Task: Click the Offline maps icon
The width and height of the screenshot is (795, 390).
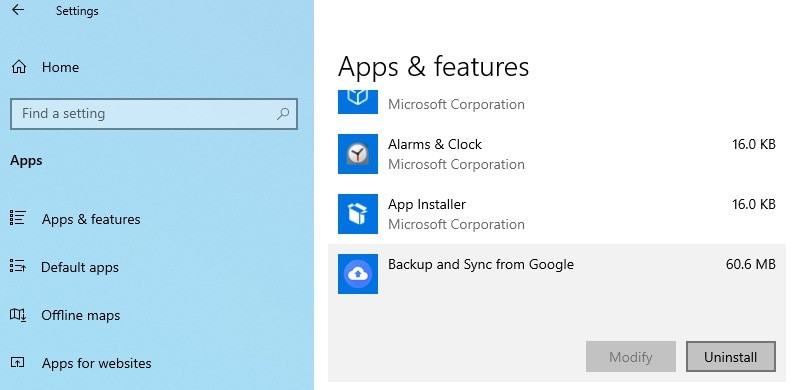Action: click(x=18, y=314)
